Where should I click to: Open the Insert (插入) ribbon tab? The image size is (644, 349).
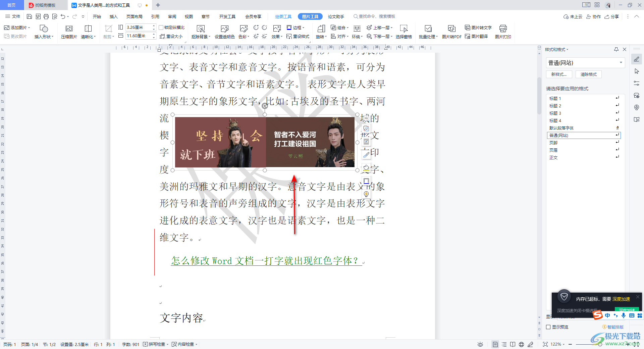(114, 16)
